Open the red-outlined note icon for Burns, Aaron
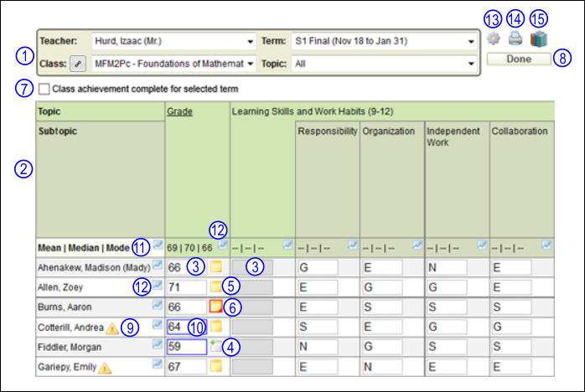 [215, 307]
